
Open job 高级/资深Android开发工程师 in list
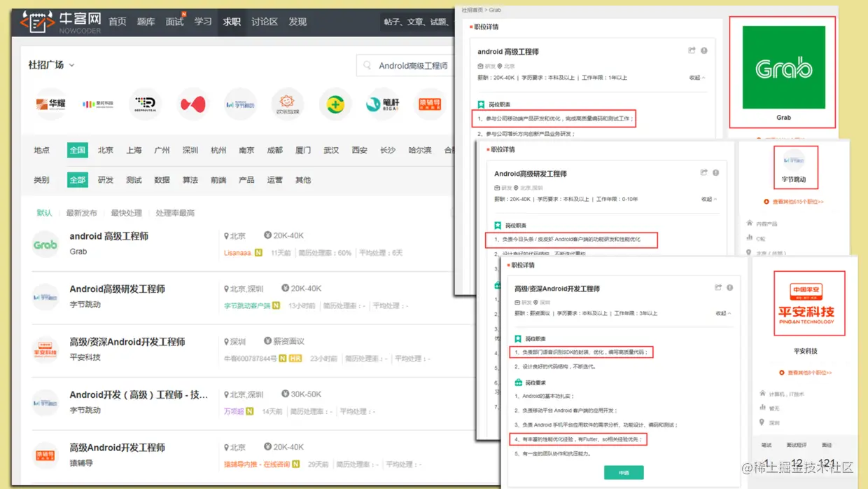(x=127, y=342)
